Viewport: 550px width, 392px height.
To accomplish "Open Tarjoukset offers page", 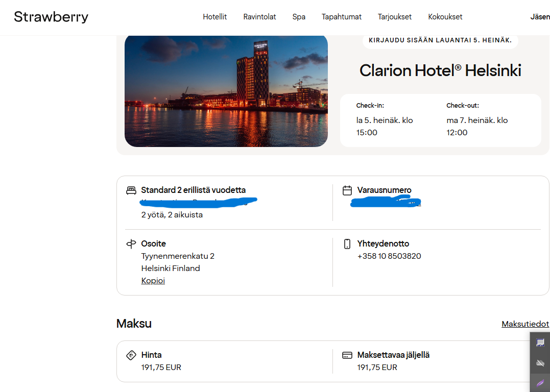I will [x=395, y=17].
